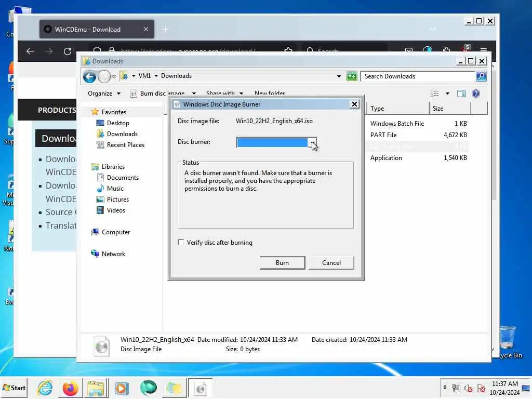
Task: Expand VM1 breadcrumb dropdown arrow
Action: click(x=156, y=76)
